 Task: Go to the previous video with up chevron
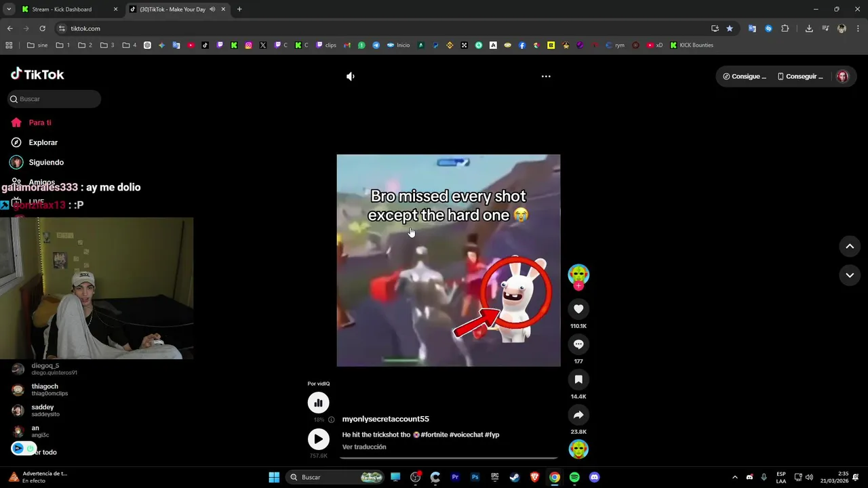pyautogui.click(x=850, y=247)
